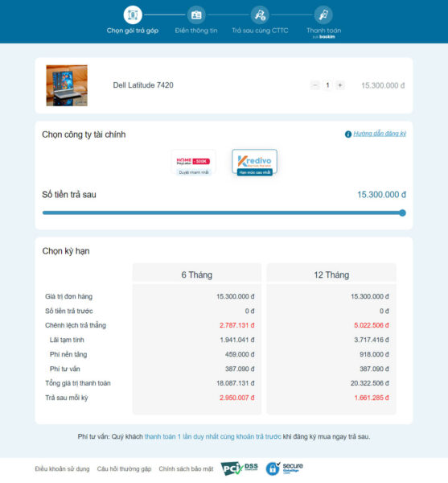Click the info icon beside 'Hướng dẫn đăng ký'
This screenshot has height=483, width=448.
[348, 134]
